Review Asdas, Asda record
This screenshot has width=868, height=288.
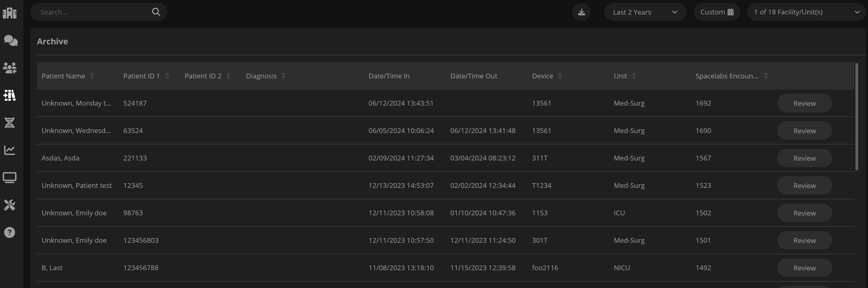point(805,158)
